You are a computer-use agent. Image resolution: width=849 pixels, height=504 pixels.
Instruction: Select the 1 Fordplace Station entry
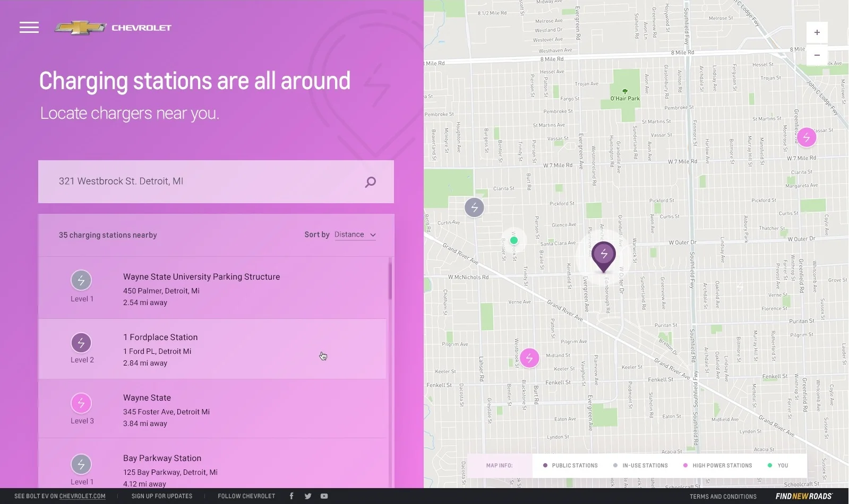(x=212, y=349)
